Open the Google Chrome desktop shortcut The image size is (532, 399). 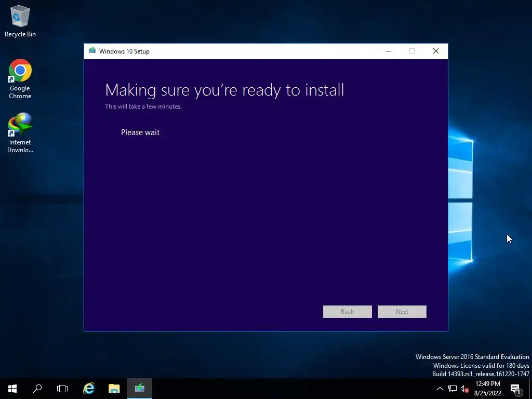pos(20,79)
